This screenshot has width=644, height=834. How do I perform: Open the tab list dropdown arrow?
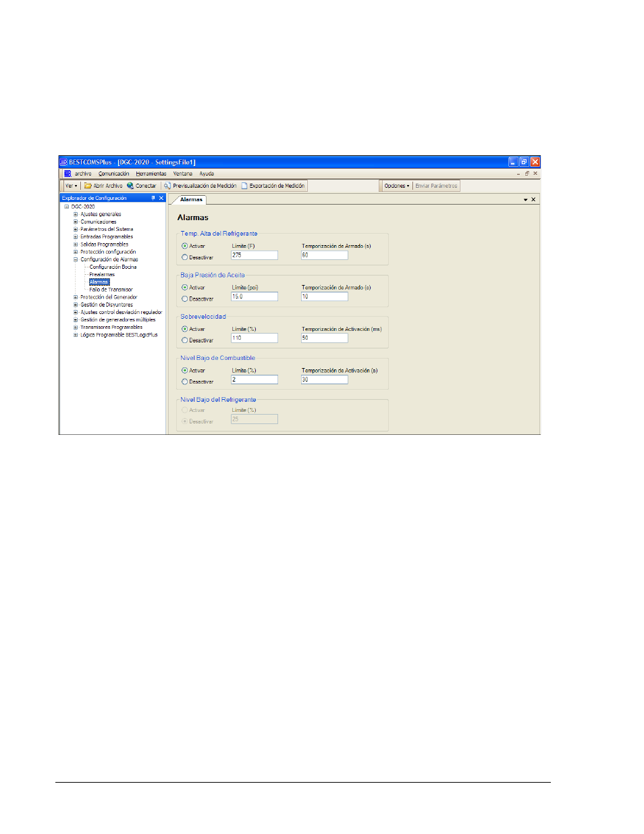point(525,200)
